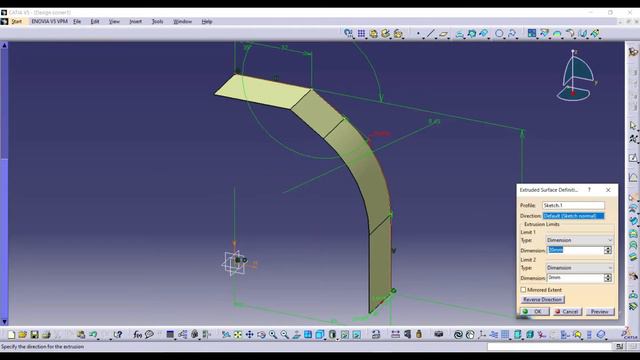Click the Open folder icon
640x360 pixels.
[22, 335]
